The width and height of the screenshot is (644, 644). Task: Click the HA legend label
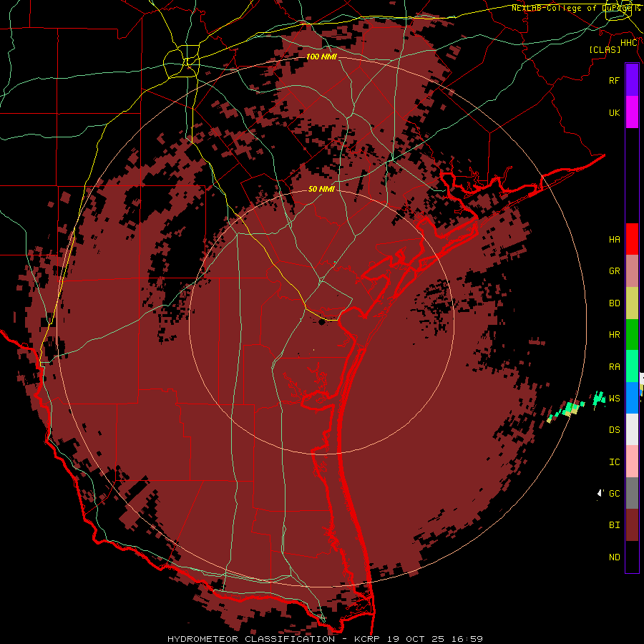tap(614, 240)
